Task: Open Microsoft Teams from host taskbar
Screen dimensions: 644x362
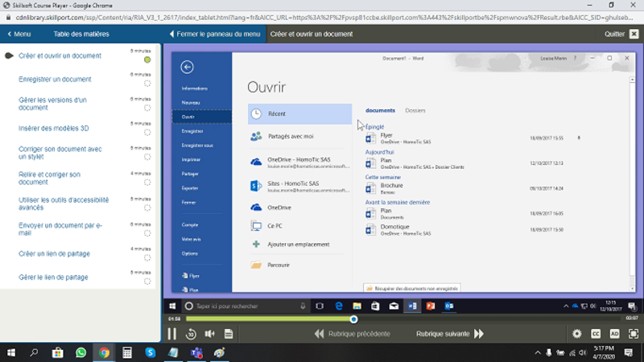Action: point(196,352)
